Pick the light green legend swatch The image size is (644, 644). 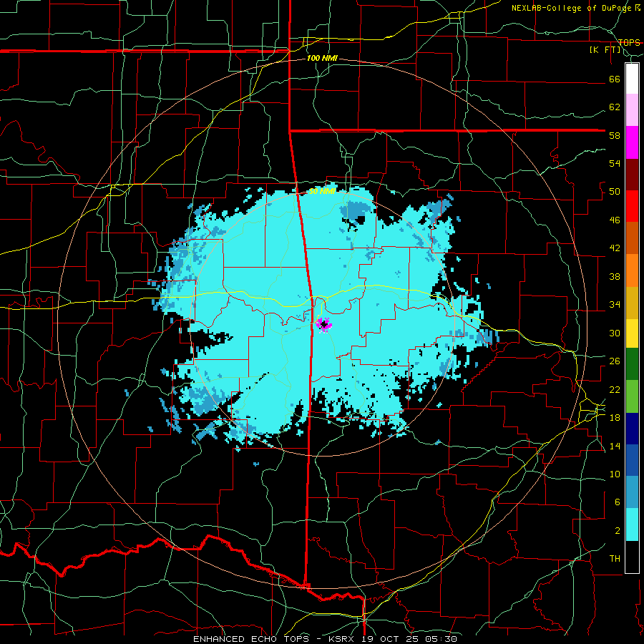click(x=632, y=396)
